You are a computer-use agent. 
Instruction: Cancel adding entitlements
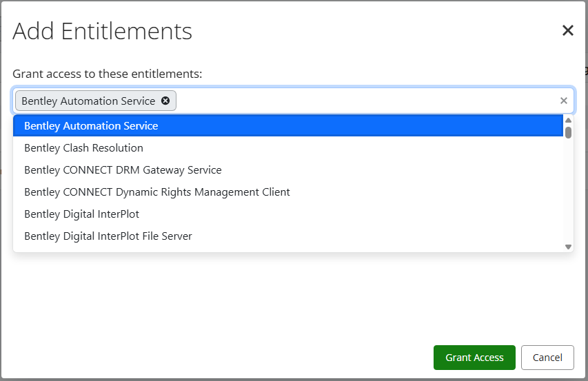547,358
